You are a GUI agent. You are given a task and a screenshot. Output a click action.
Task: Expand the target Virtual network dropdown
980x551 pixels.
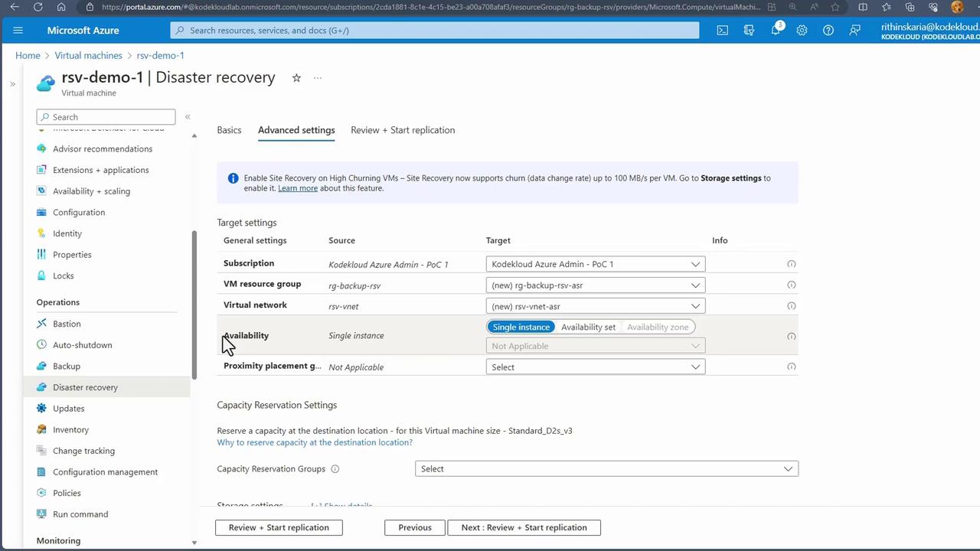click(595, 306)
